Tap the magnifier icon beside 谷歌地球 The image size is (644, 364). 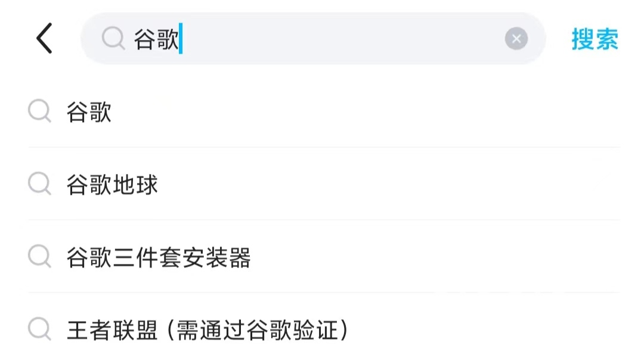click(x=39, y=185)
